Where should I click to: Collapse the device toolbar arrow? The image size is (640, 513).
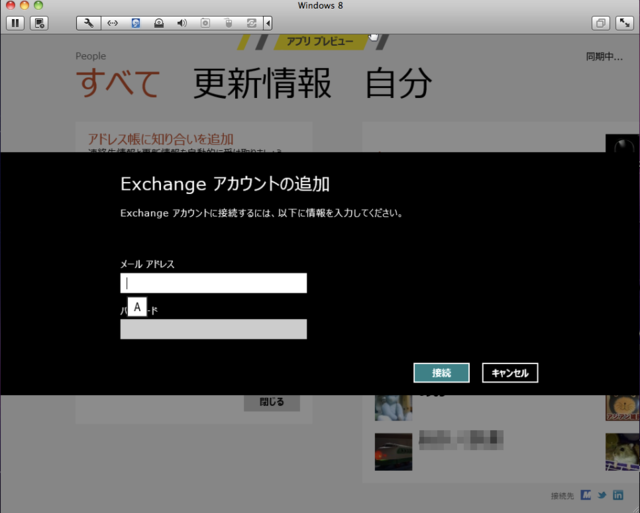(268, 23)
